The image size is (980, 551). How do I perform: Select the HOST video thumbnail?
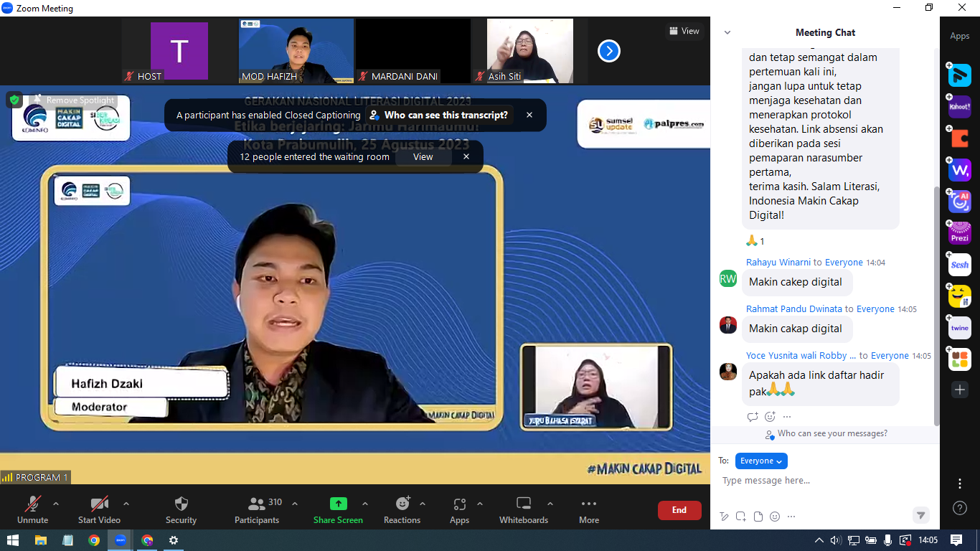179,51
